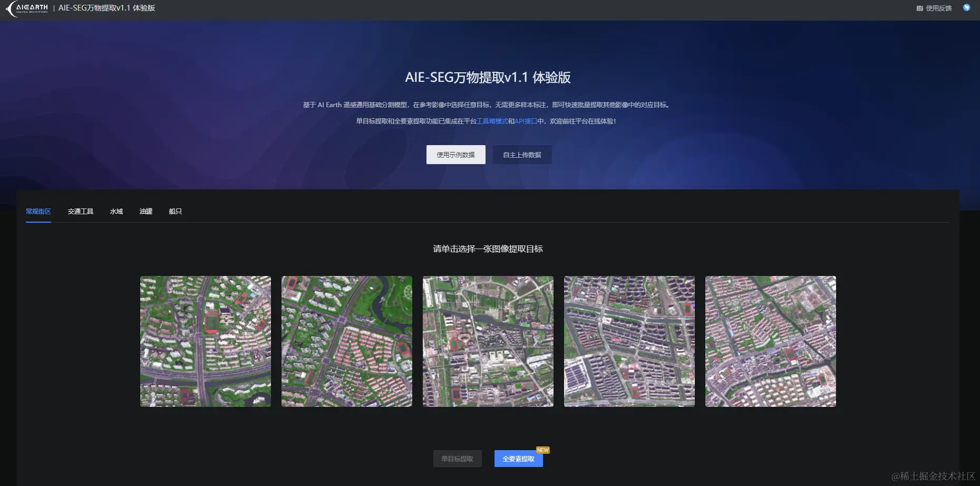Select the third (middle) satellite image thumbnail
This screenshot has height=486, width=980.
(488, 341)
